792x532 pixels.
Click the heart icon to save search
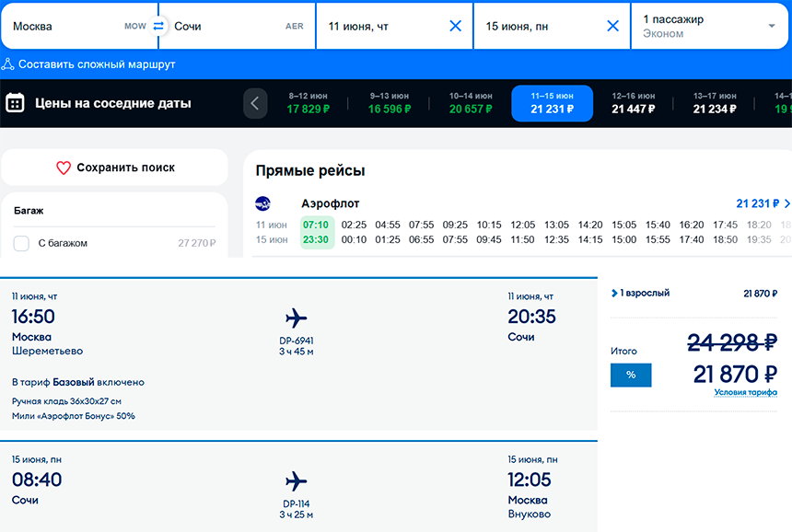tap(64, 168)
